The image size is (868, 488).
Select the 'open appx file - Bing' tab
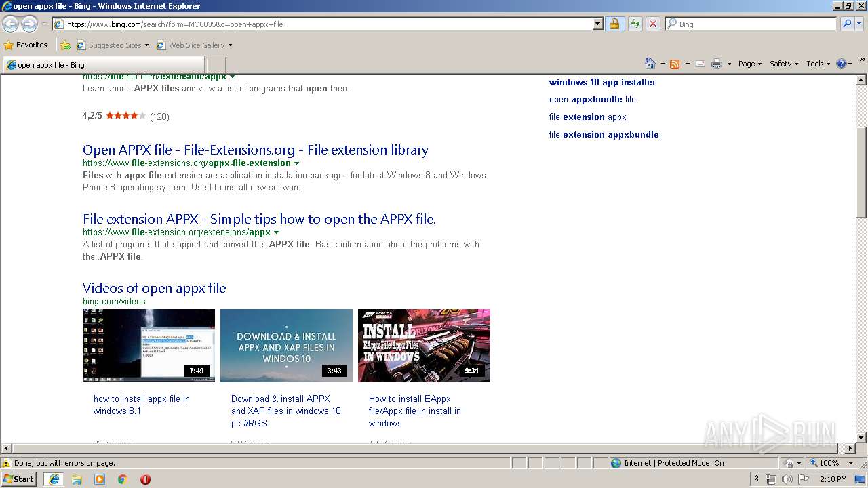coord(104,65)
